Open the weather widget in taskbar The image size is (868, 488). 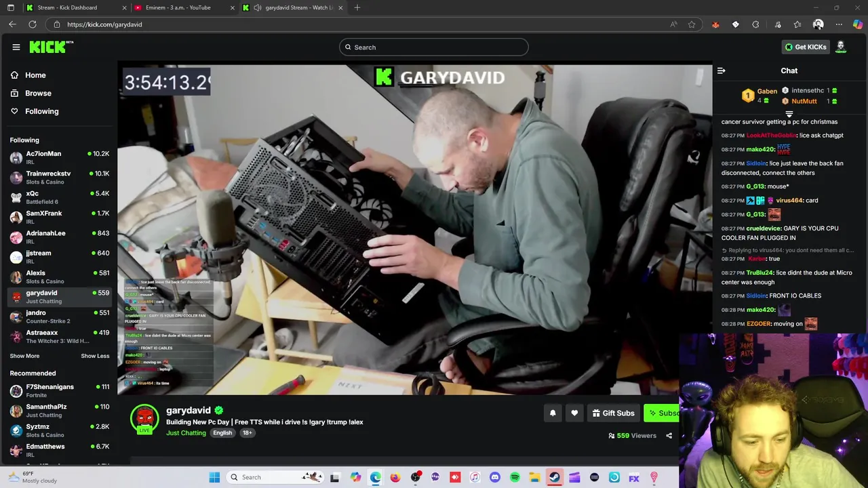tap(34, 477)
